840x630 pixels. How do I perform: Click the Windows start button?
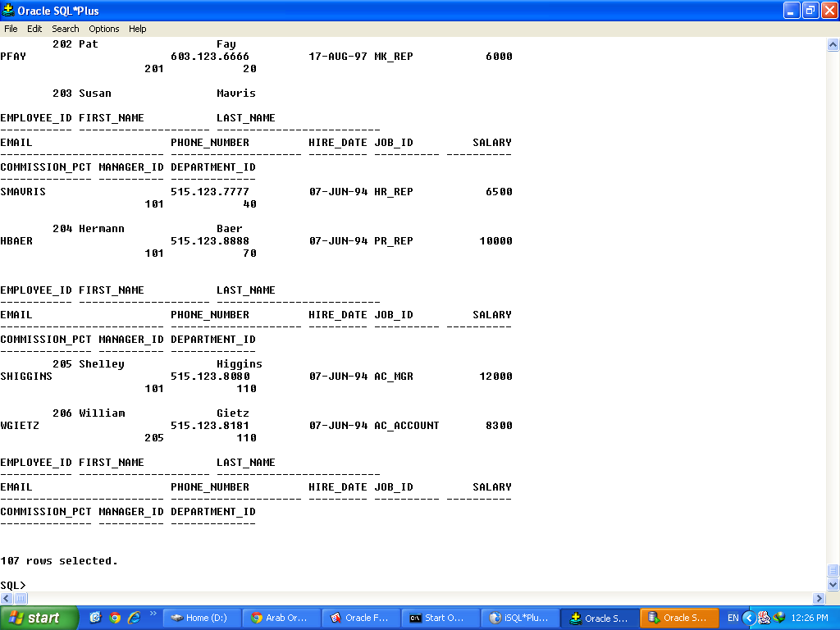click(39, 618)
